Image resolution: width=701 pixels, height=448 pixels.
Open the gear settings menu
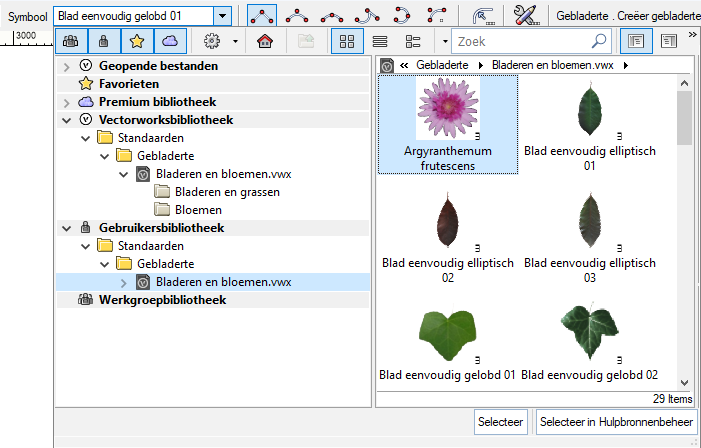[212, 41]
